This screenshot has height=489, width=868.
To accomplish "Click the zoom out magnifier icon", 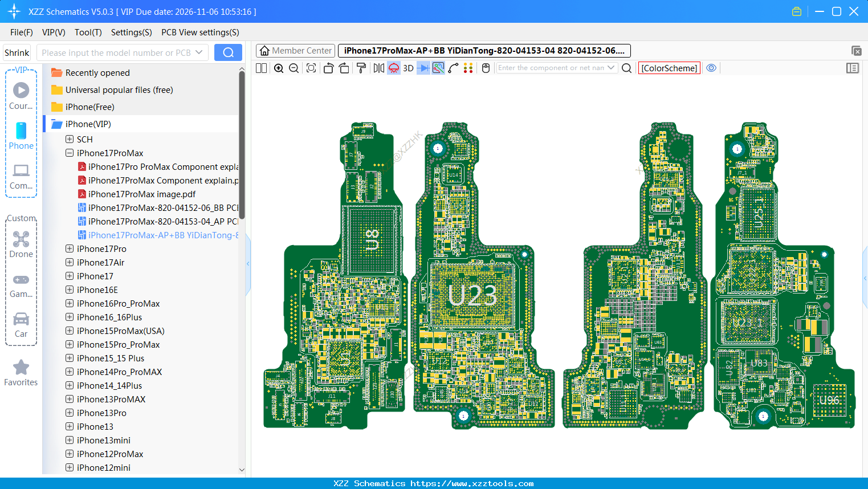I will click(x=294, y=68).
